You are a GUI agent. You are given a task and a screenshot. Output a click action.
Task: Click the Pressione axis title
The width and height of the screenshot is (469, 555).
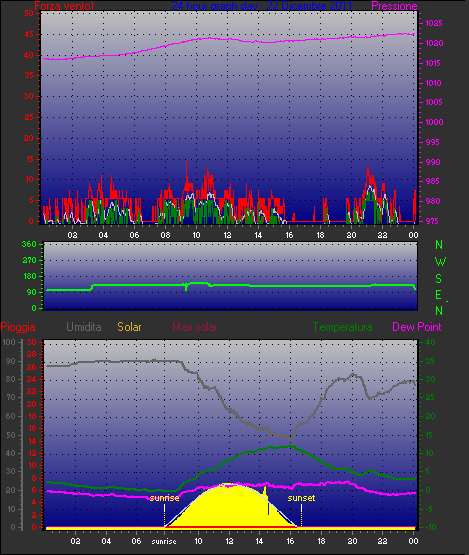(x=394, y=6)
